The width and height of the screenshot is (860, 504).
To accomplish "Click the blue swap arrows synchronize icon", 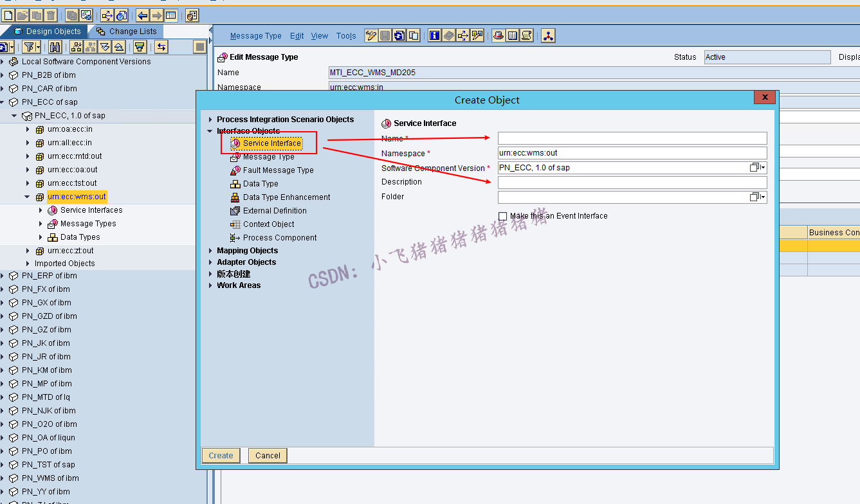I will [x=161, y=46].
